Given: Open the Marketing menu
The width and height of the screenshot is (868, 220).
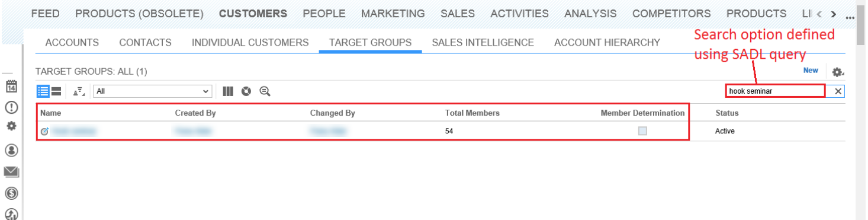Looking at the screenshot, I should 393,14.
